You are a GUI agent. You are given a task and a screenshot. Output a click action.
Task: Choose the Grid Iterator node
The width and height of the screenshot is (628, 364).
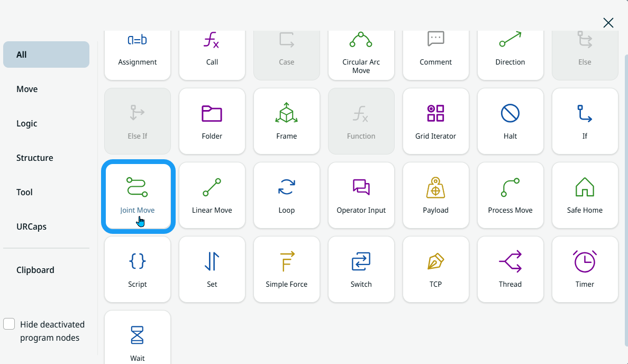pos(435,121)
